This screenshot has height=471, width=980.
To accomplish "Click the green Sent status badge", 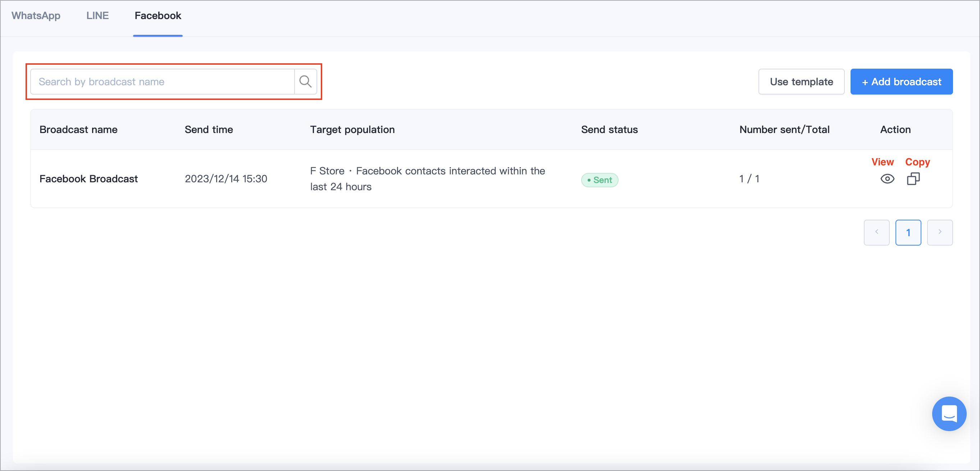I will click(x=599, y=180).
